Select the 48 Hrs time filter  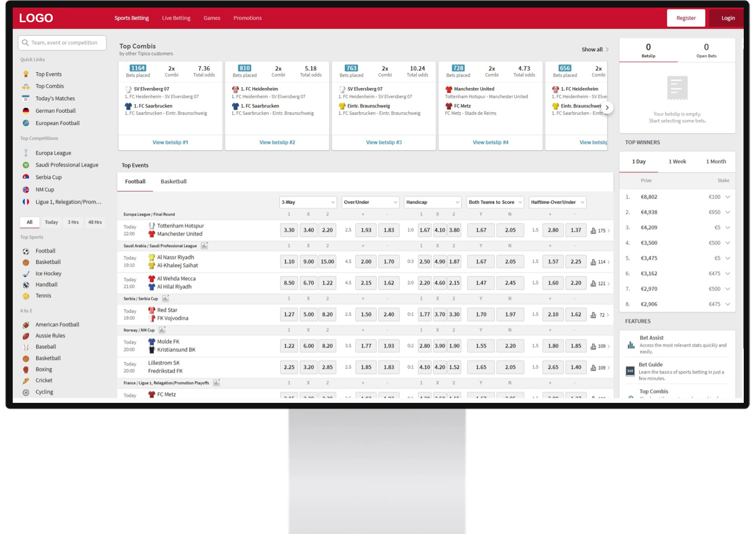tap(95, 222)
